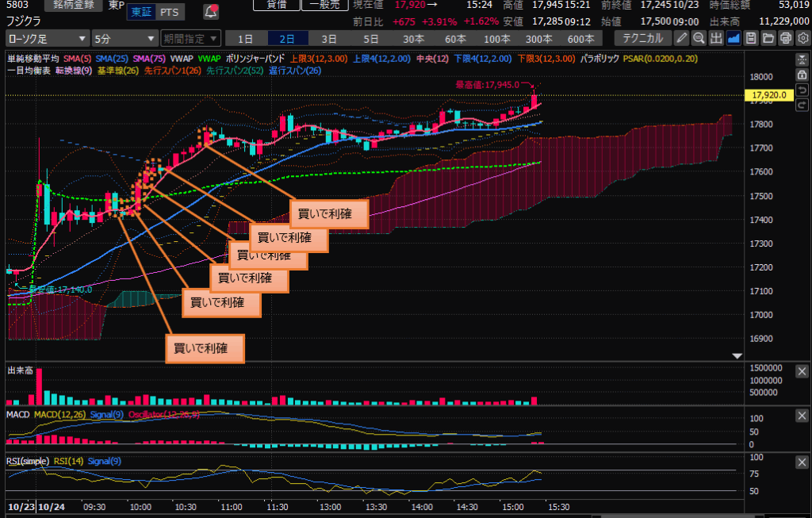Viewport: 812px width, 518px height.
Task: Click the 銘柄登録 button
Action: [72, 5]
